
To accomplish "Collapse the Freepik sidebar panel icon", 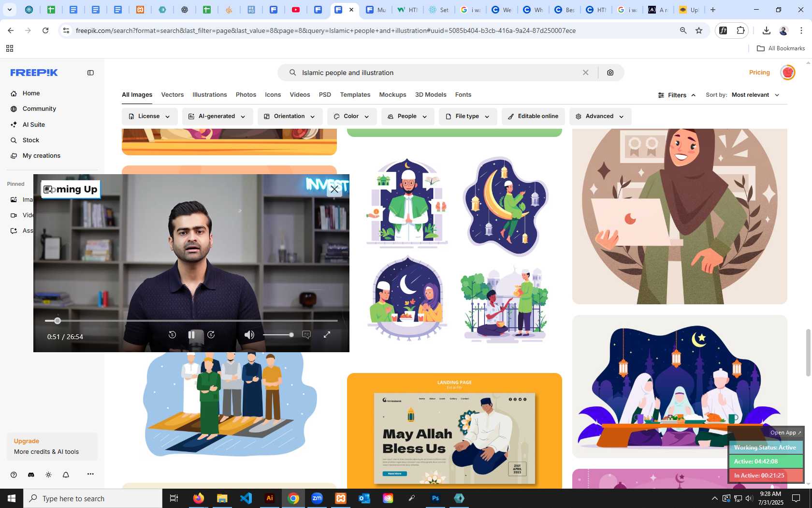I will pos(90,73).
